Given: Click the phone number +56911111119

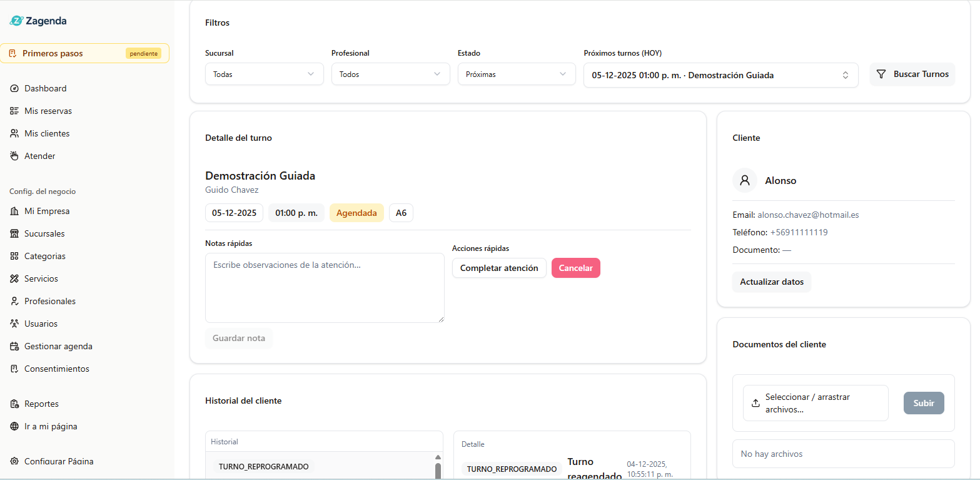Looking at the screenshot, I should [x=799, y=232].
